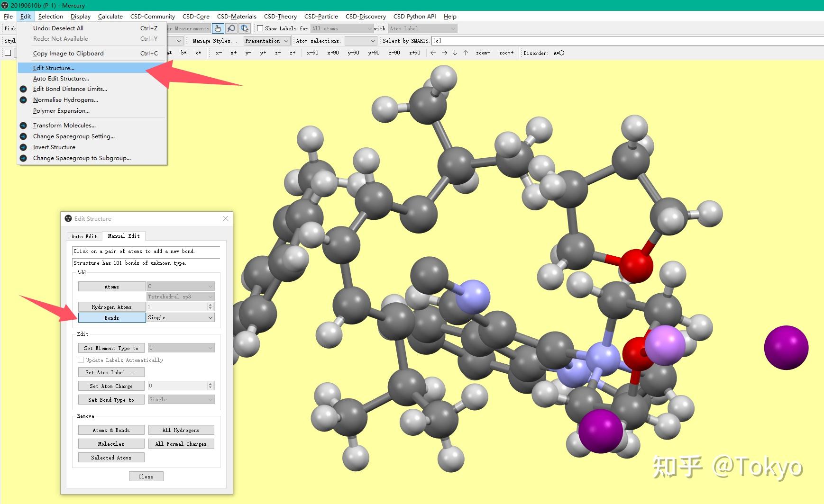Select Polymer Expansion... menu entry

[x=92, y=111]
